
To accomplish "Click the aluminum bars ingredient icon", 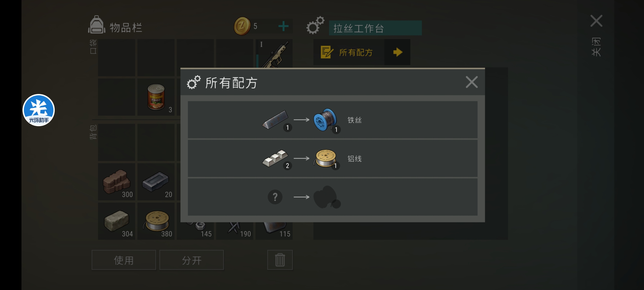I will [x=275, y=158].
